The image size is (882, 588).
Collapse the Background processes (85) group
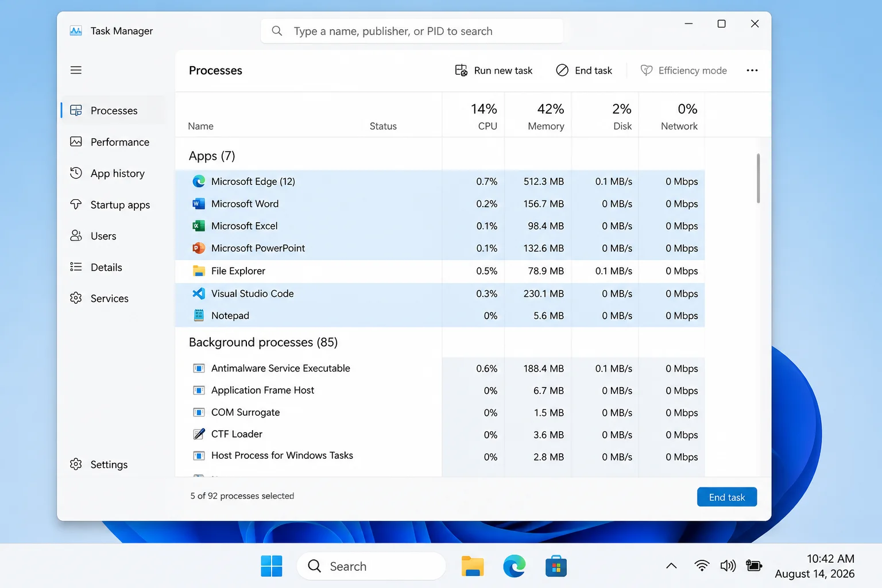pyautogui.click(x=263, y=342)
